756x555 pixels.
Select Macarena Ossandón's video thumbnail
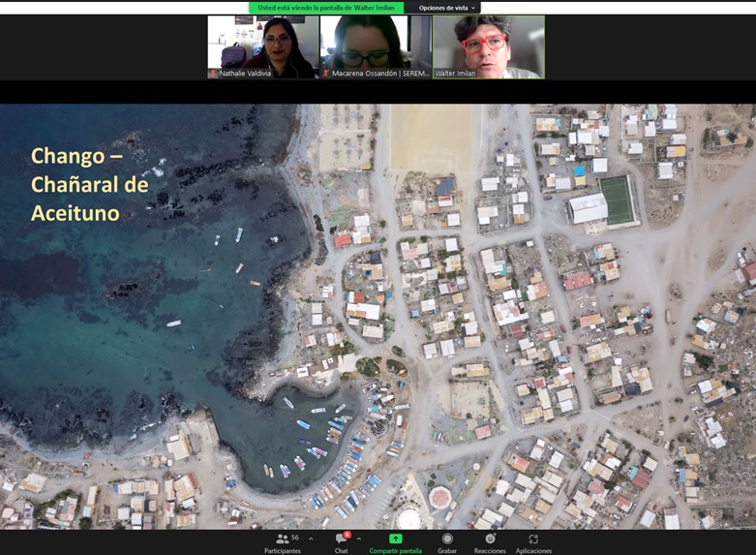tap(376, 44)
